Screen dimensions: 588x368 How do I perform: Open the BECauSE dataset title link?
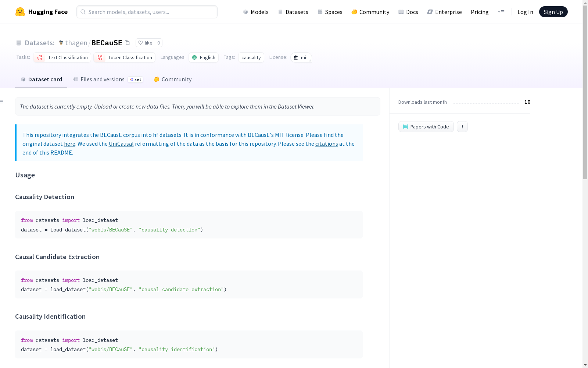coord(107,43)
